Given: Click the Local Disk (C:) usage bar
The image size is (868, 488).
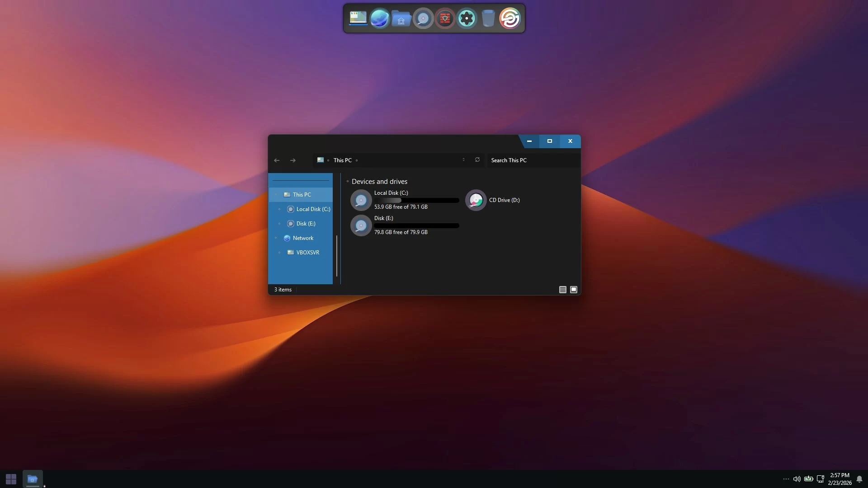Looking at the screenshot, I should (x=416, y=200).
